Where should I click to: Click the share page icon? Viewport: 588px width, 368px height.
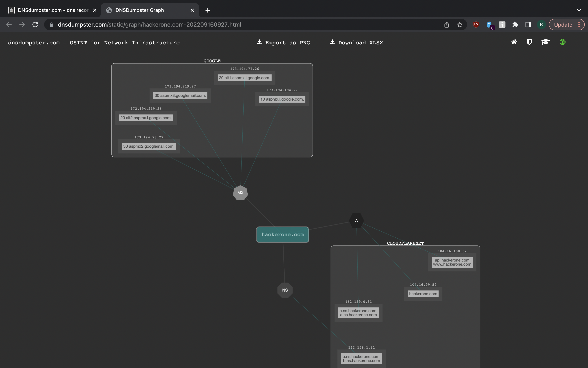point(447,25)
